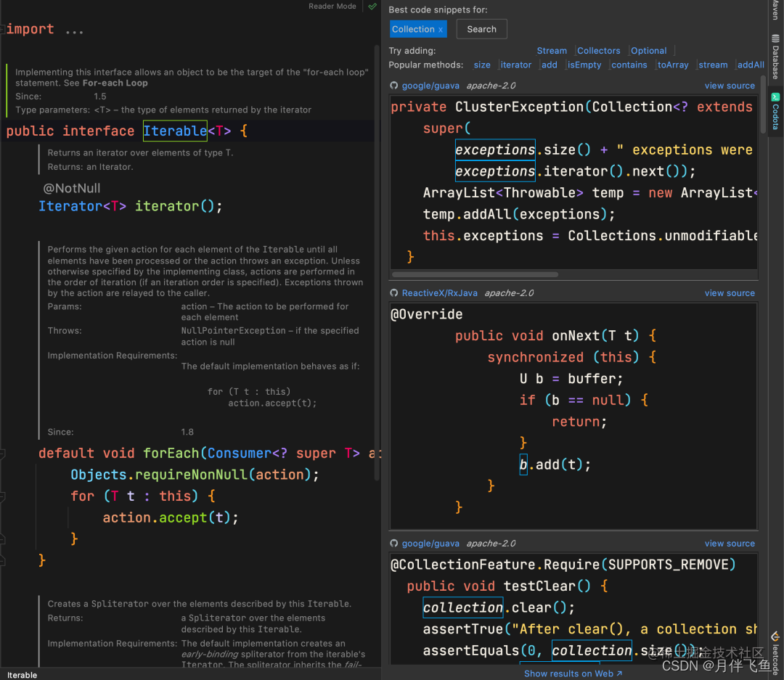The image size is (784, 680).
Task: Collapse the for loop fold marker
Action: click(x=2, y=496)
